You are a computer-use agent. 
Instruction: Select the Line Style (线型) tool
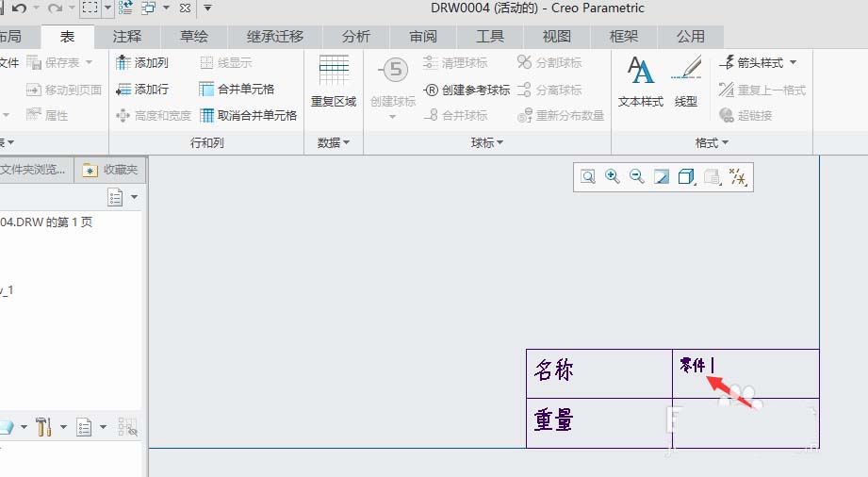(686, 81)
